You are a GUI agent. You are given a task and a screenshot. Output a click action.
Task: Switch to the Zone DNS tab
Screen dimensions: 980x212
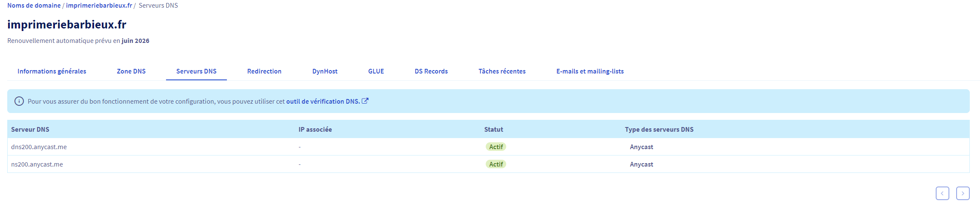click(131, 71)
